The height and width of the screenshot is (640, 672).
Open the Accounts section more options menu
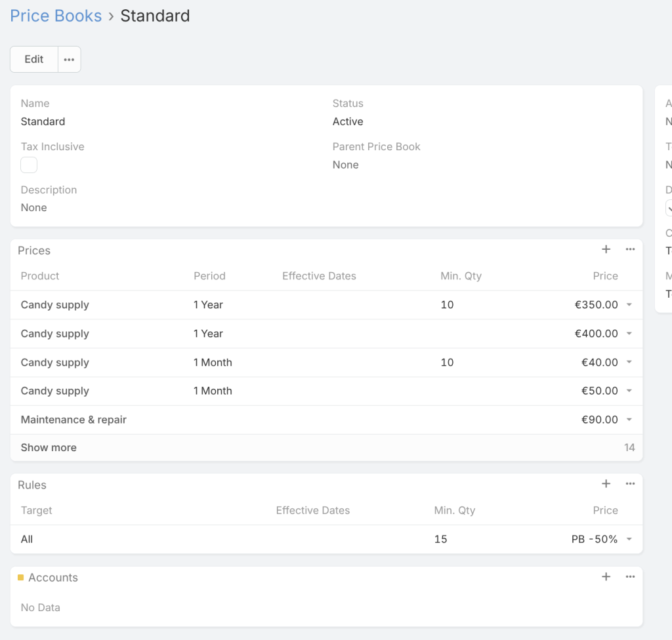630,577
